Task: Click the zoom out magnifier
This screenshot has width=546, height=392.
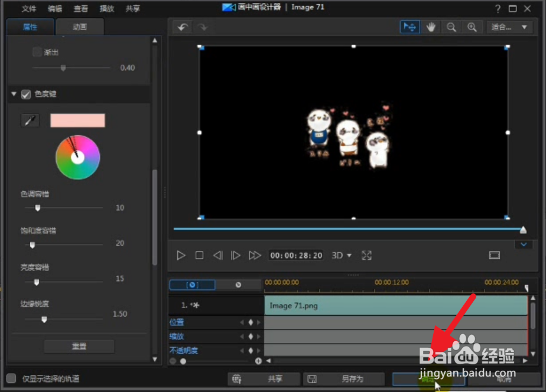Action: (451, 27)
